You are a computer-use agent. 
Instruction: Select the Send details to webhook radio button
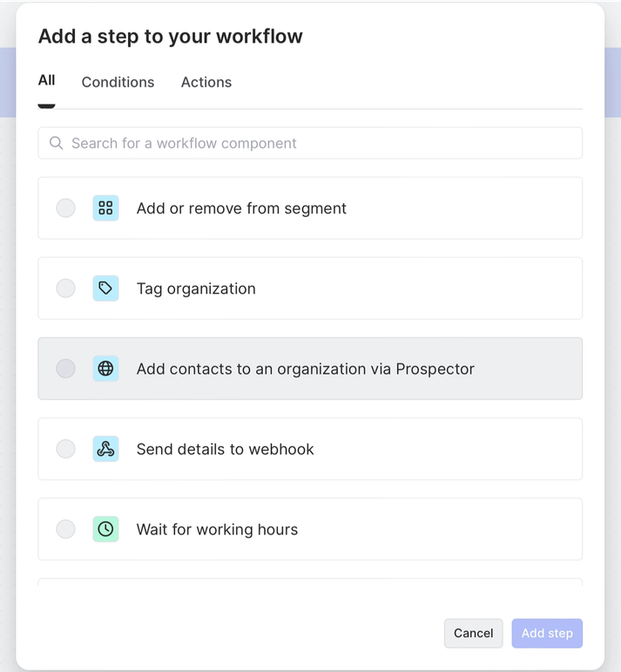click(65, 449)
